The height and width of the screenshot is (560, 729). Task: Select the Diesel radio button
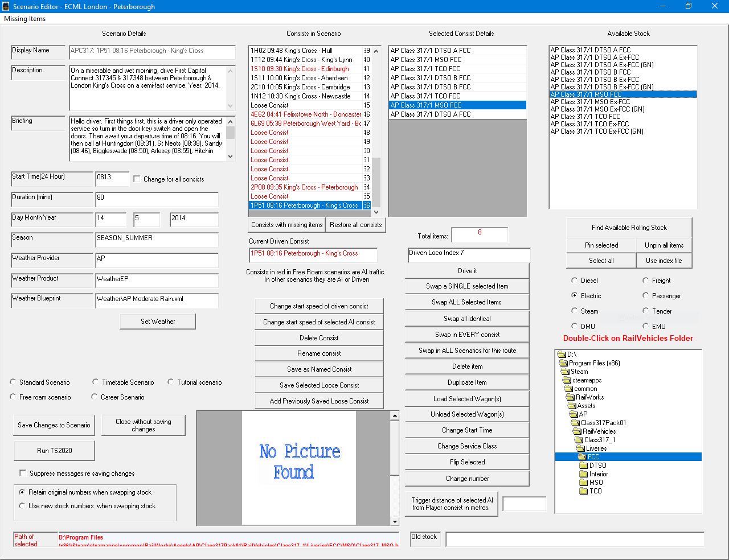[x=574, y=281]
